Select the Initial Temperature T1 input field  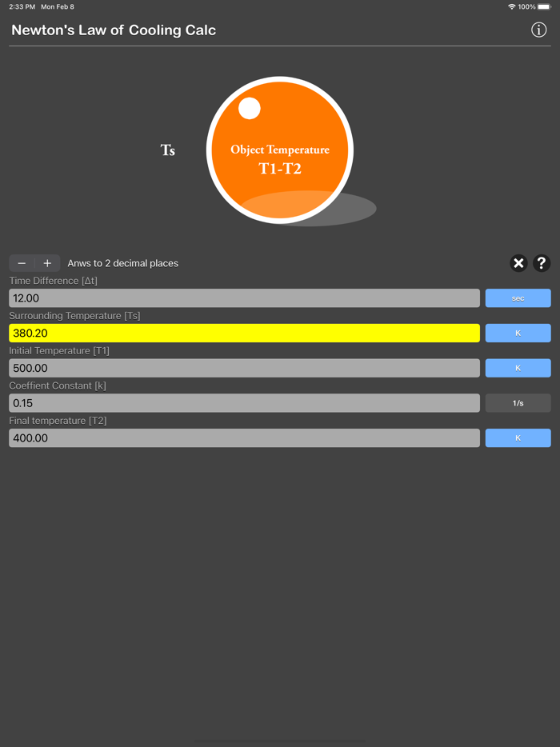[x=245, y=368]
